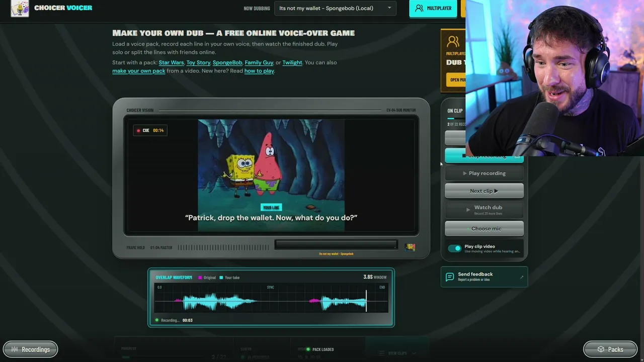Screen dimensions: 644x362
Task: Toggle the Play clip video switch
Action: [x=454, y=248]
